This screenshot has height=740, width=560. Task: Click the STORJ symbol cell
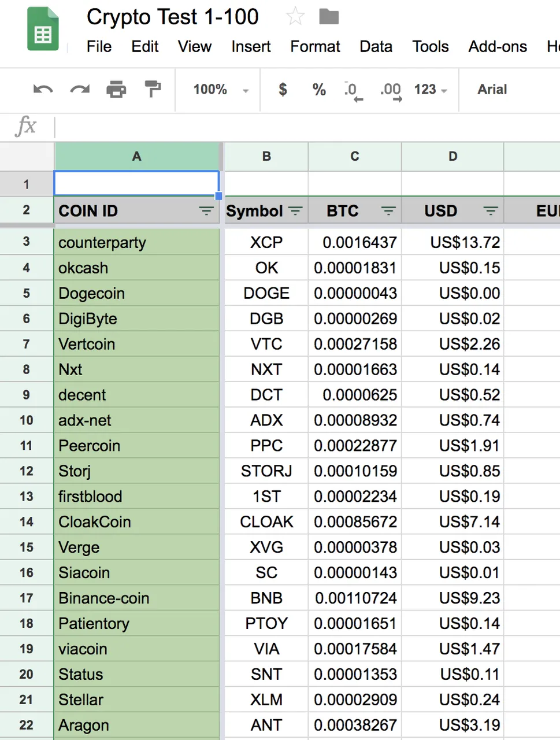(266, 471)
